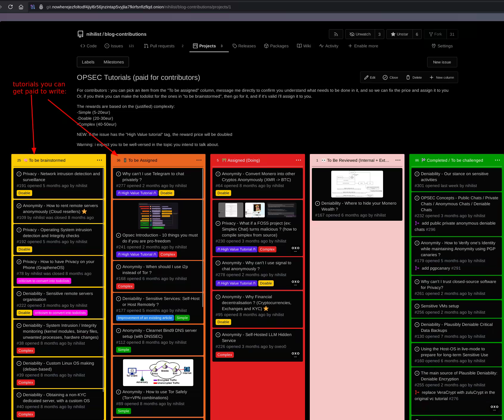Click the New issue button
504x420 pixels.
coord(442,62)
